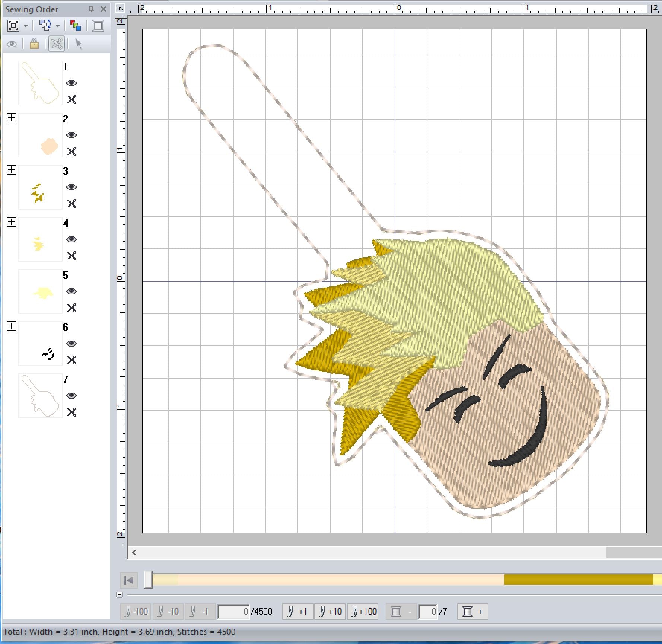Click the horizontal scrollbar left arrow

pos(134,552)
